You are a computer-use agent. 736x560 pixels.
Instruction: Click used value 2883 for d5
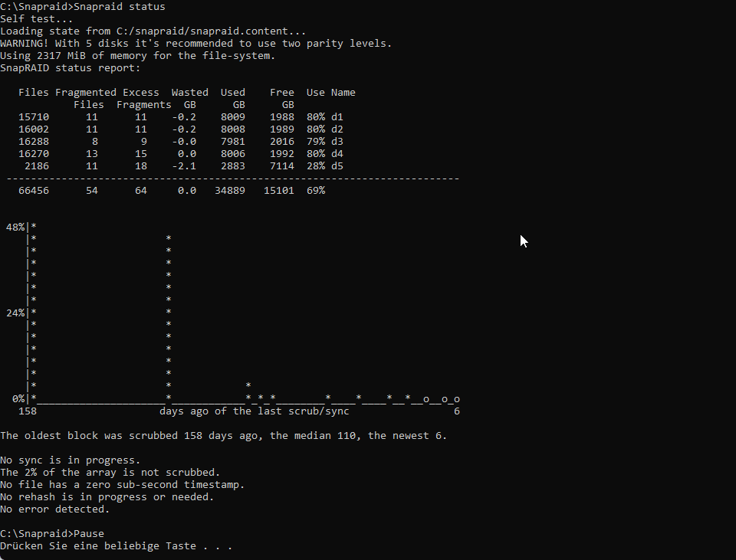tap(233, 165)
